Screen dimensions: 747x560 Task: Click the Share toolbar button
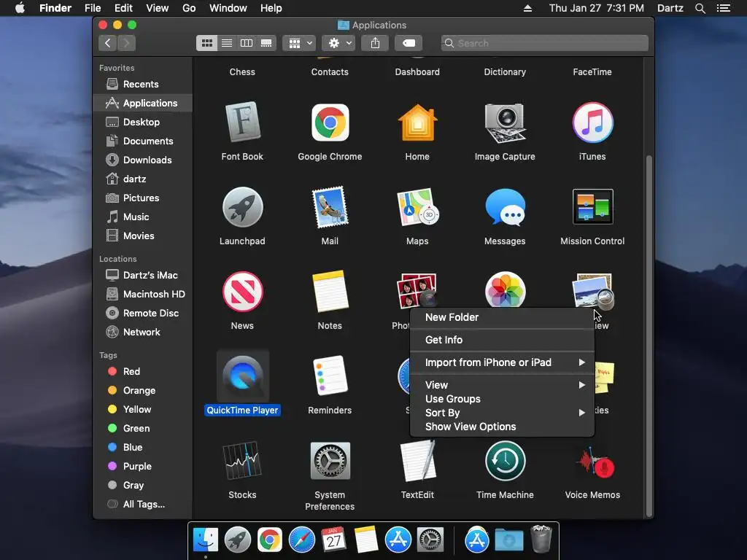(376, 43)
